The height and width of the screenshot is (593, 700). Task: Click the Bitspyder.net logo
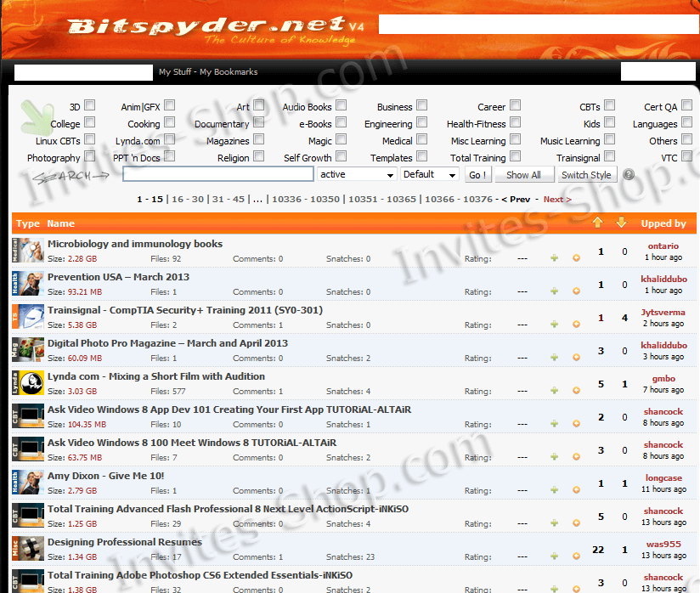(x=216, y=30)
